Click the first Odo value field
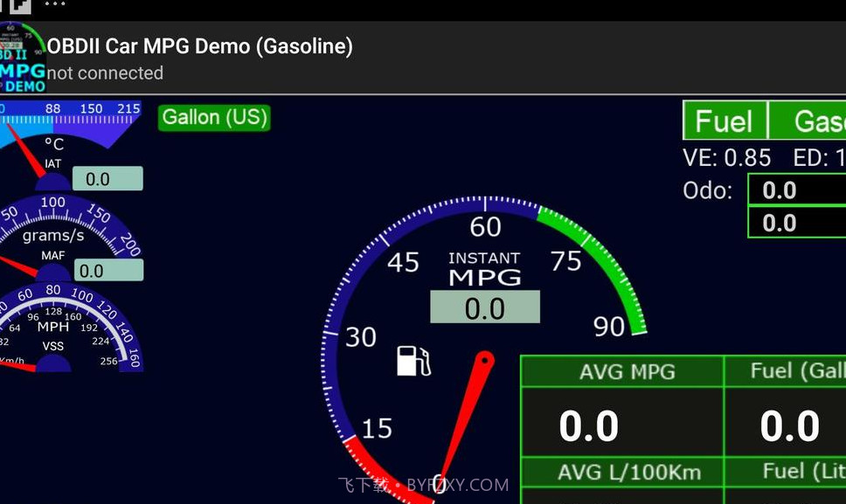This screenshot has height=504, width=846. 797,190
